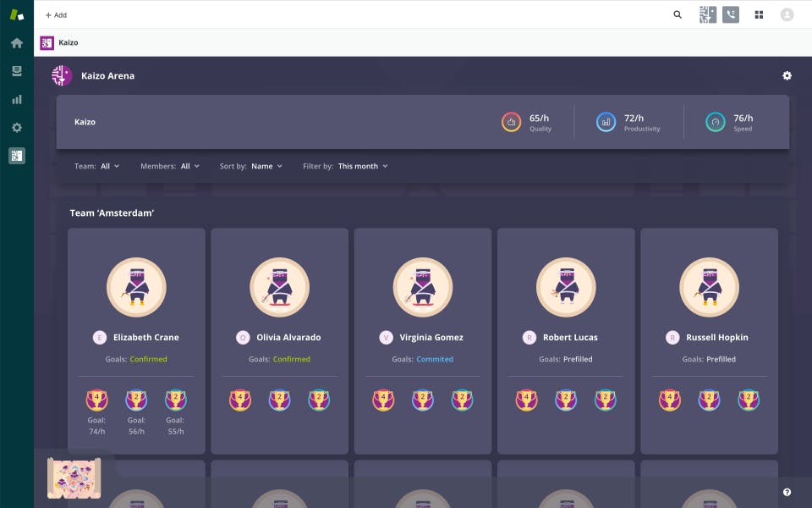This screenshot has height=508, width=812.
Task: Click Olivia Alvarado's first trophy badge
Action: (239, 400)
